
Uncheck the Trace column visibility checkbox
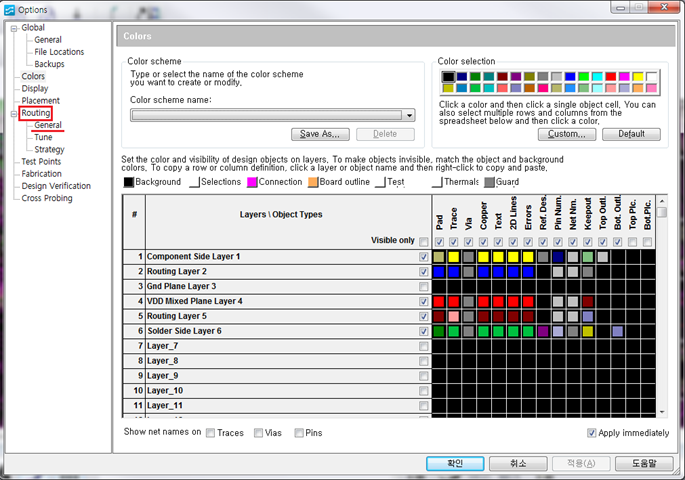tap(454, 242)
